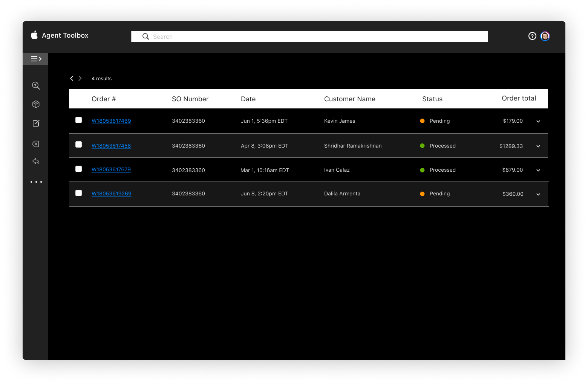Expand details for order W18053619269

pos(538,194)
